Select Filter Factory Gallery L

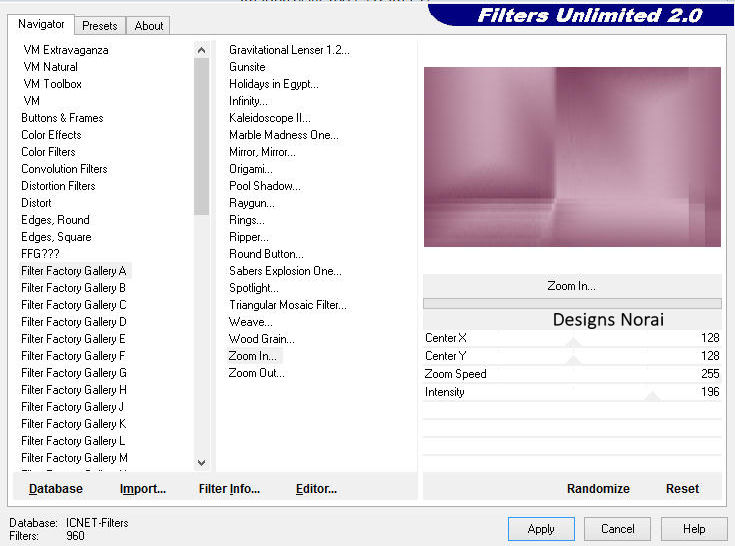click(x=73, y=441)
